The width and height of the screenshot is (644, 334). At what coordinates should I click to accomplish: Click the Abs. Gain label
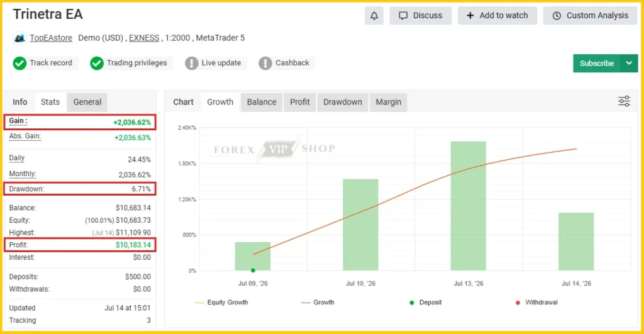[x=25, y=136]
